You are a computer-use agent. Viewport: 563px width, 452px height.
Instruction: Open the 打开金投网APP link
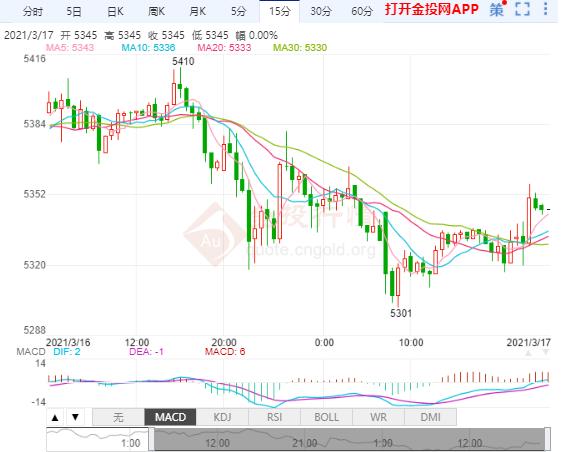point(432,9)
